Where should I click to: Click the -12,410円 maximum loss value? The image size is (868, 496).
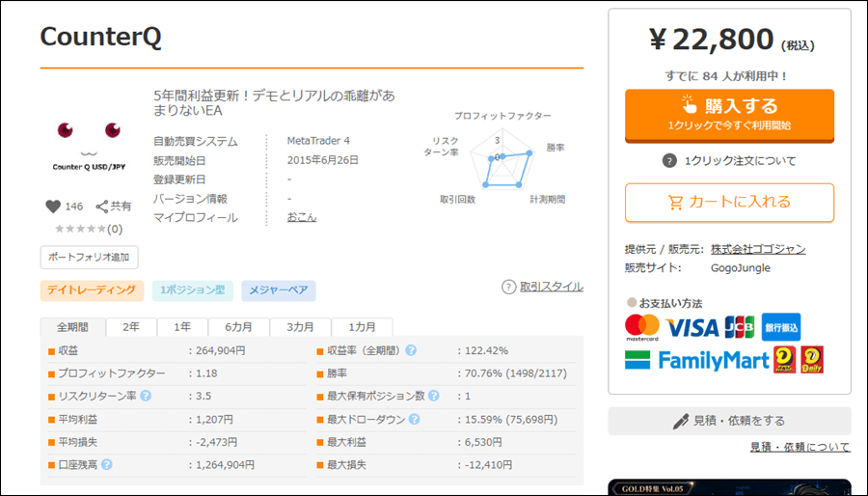tap(488, 465)
